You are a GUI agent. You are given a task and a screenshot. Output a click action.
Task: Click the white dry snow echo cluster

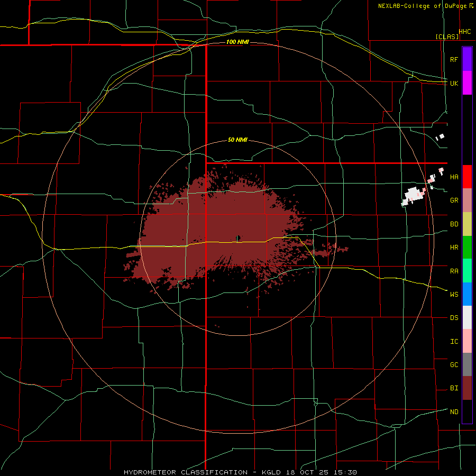[x=412, y=196]
